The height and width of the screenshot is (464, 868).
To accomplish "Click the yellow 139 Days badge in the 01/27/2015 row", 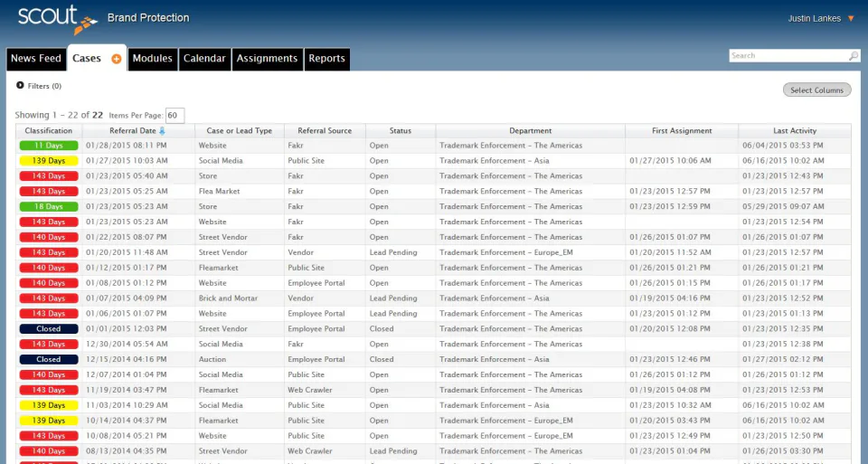I will click(x=49, y=161).
